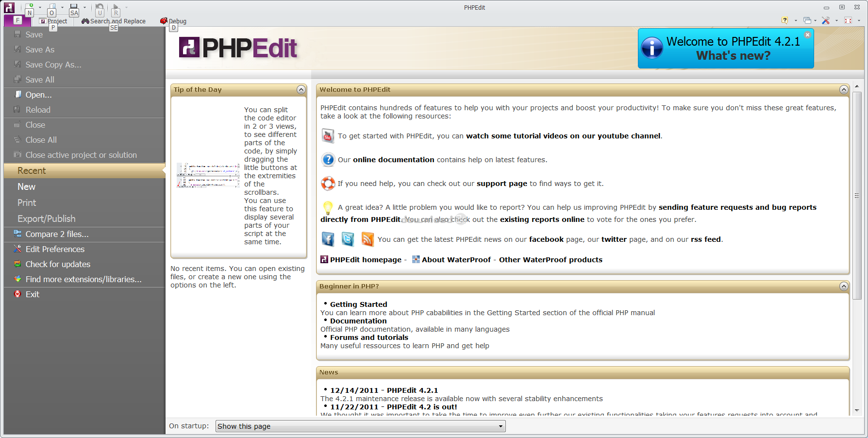Switch to the Search and Replace tab
Image resolution: width=868 pixels, height=438 pixels.
tap(114, 21)
